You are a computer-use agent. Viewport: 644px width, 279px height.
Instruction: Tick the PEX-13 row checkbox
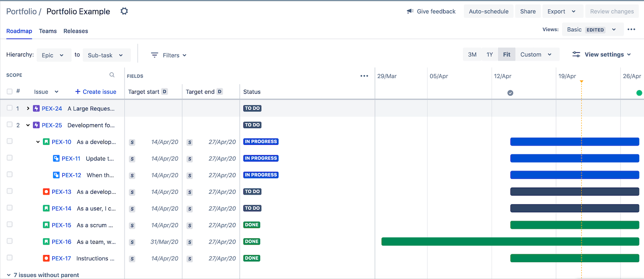click(x=9, y=191)
